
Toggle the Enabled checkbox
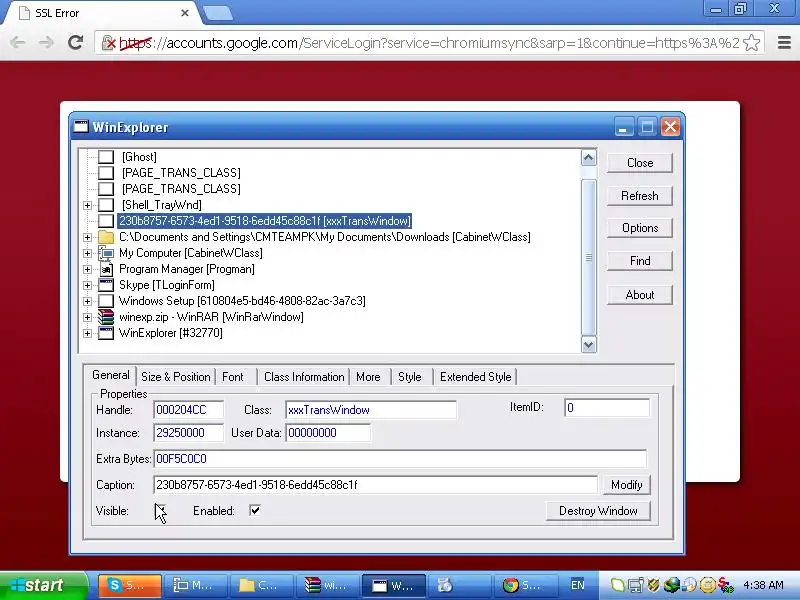pyautogui.click(x=255, y=510)
